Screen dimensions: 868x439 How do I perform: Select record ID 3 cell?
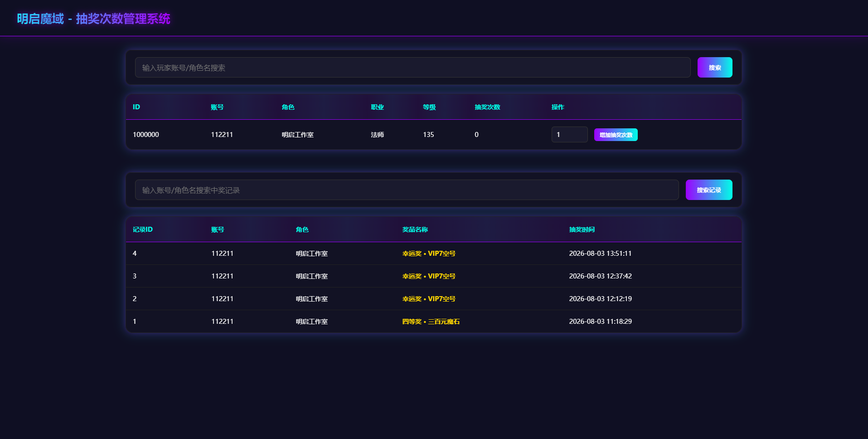(x=135, y=276)
